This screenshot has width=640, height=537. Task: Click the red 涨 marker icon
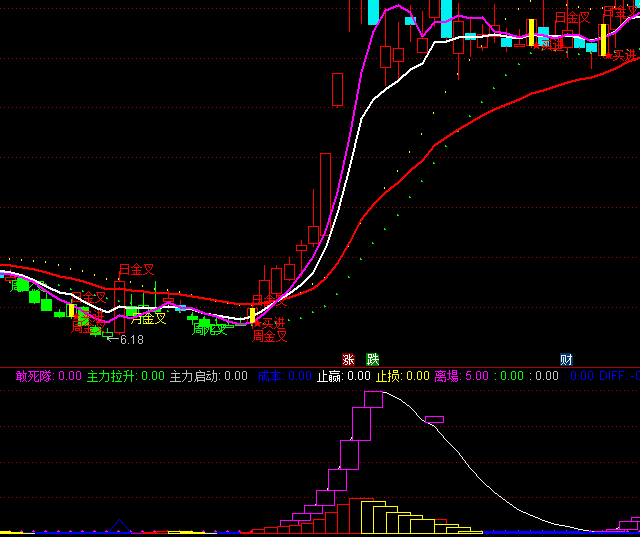point(349,360)
